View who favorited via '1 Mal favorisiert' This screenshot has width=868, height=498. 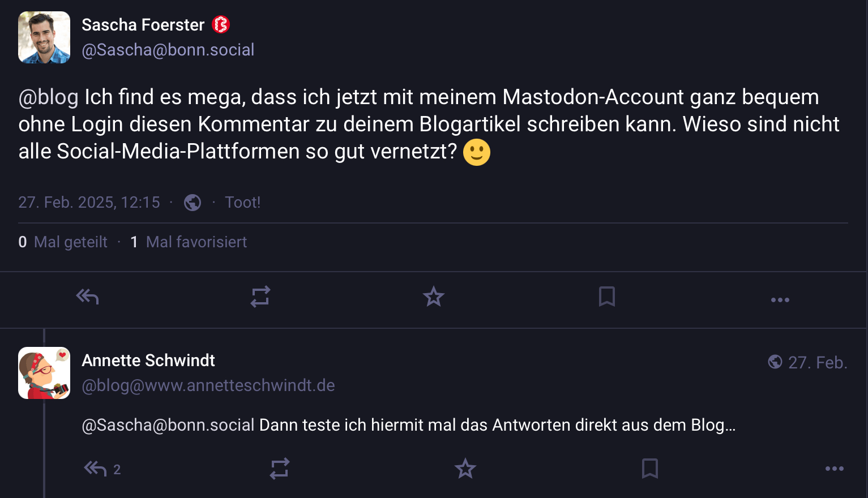189,242
